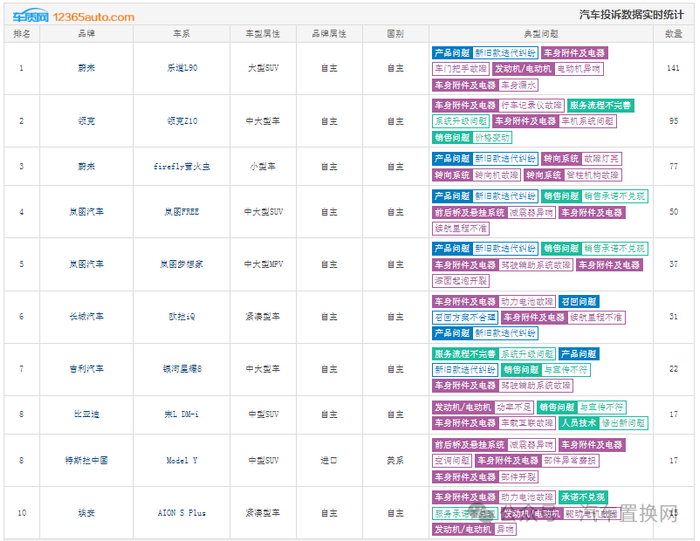The height and width of the screenshot is (541, 700).
Task: Click the 车质网 logo icon
Action: click(x=30, y=16)
